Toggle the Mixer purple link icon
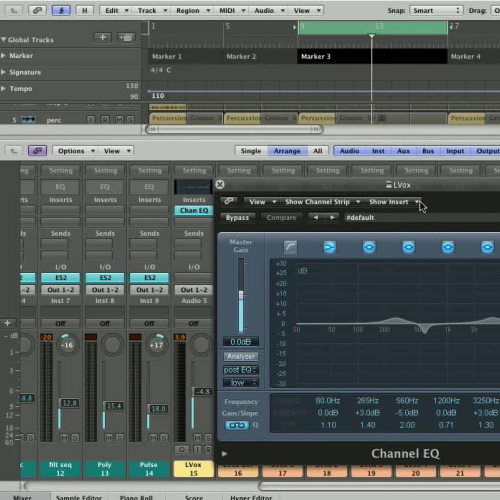This screenshot has width=500, height=500. pos(37,151)
